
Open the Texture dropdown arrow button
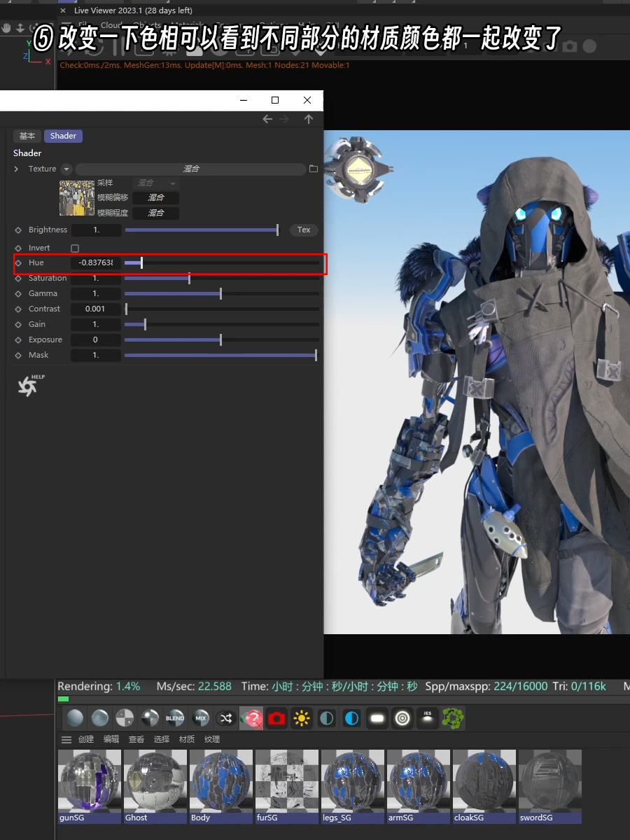(x=66, y=169)
